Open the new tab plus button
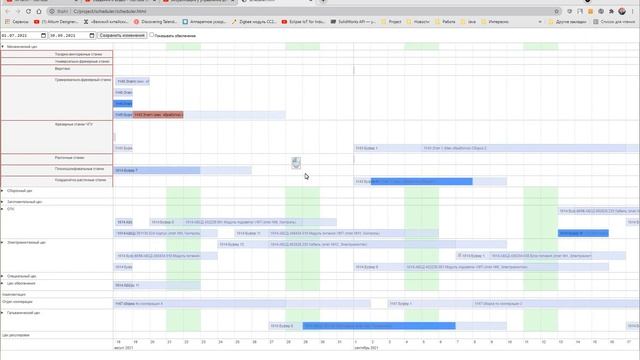Viewport: 640px width, 360px height. pyautogui.click(x=322, y=1)
